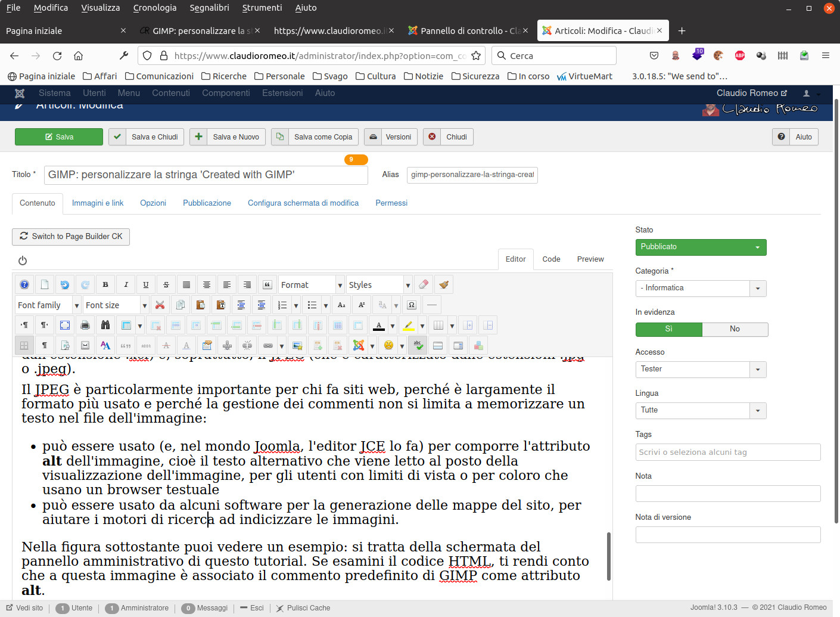
Task: Cut selection with scissors icon
Action: (x=160, y=305)
